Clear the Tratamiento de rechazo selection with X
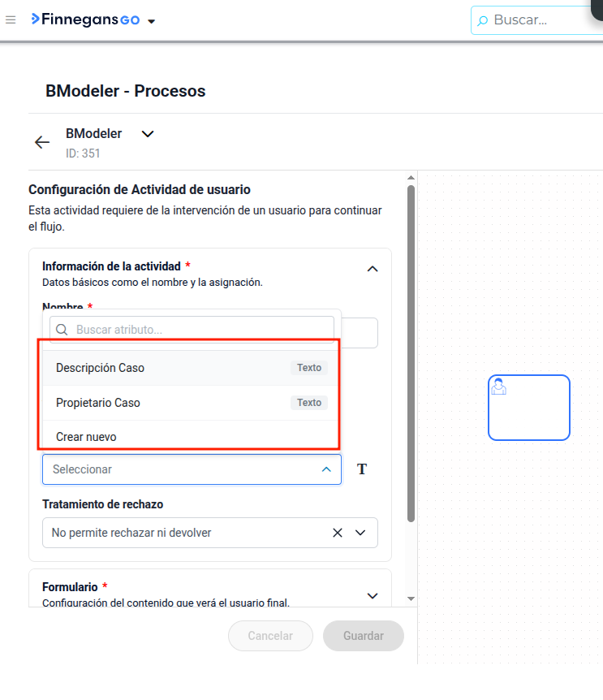The height and width of the screenshot is (700, 603). click(x=338, y=533)
